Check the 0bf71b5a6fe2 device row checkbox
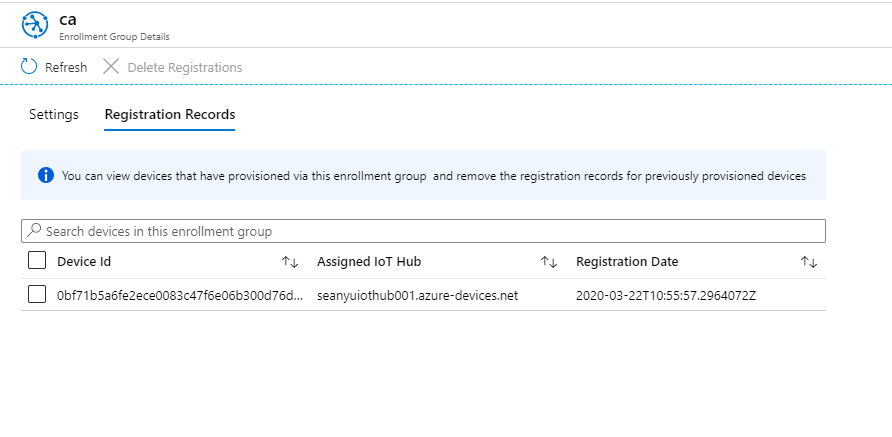Viewport: 892px width, 437px height. pyautogui.click(x=37, y=294)
